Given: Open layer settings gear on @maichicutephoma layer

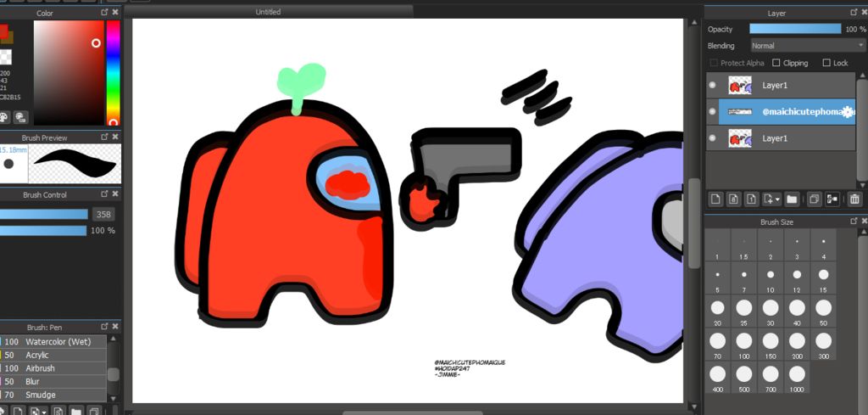Looking at the screenshot, I should point(847,112).
